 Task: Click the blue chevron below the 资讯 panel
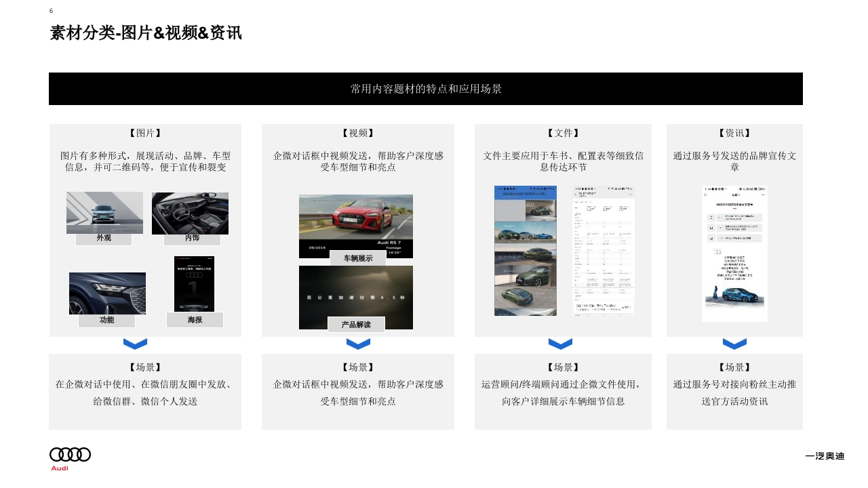pyautogui.click(x=734, y=344)
